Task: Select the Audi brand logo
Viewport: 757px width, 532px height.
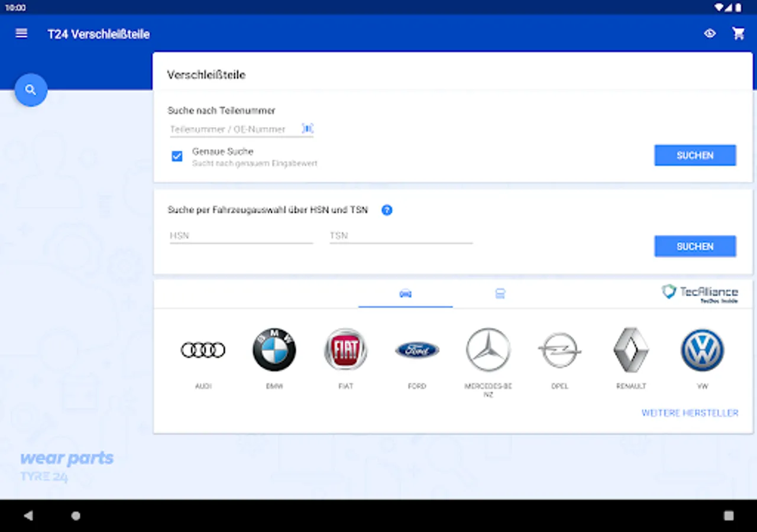Action: click(x=203, y=350)
